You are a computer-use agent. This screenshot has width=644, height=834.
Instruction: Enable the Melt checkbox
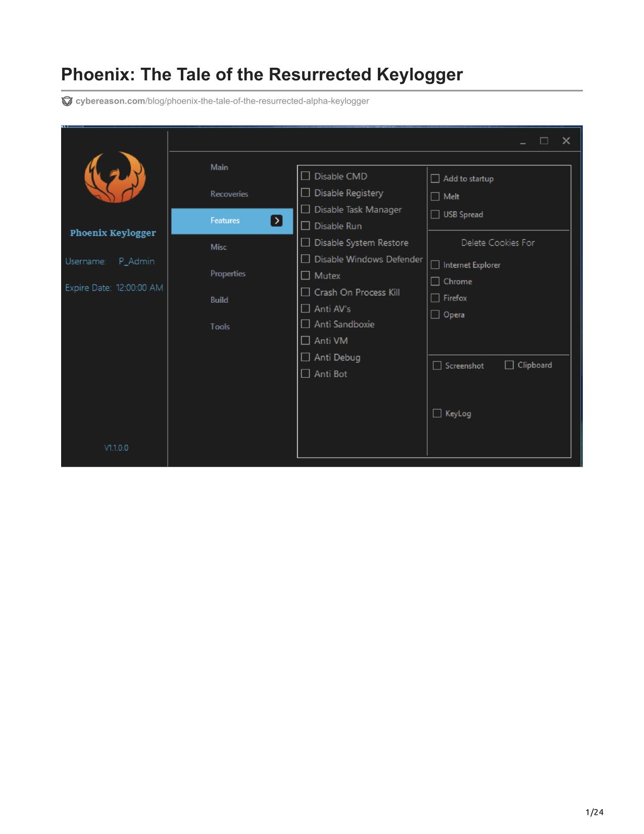pos(435,197)
